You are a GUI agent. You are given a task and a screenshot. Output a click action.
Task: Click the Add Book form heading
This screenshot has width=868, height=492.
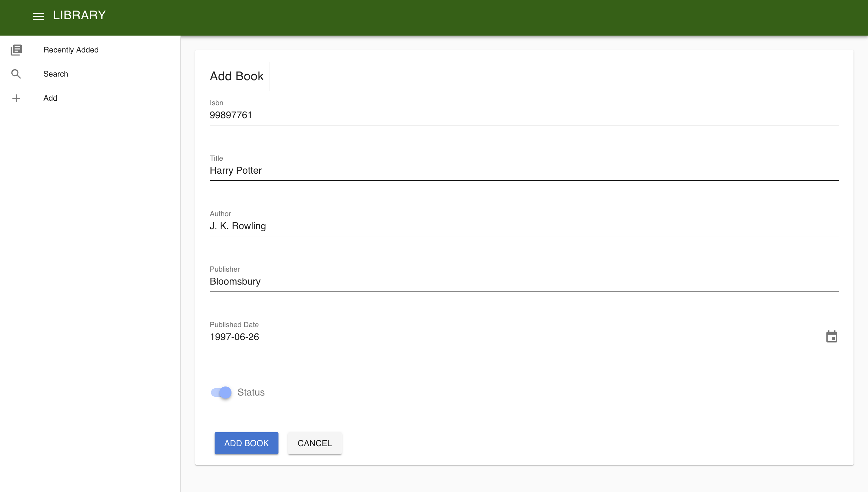tap(236, 76)
